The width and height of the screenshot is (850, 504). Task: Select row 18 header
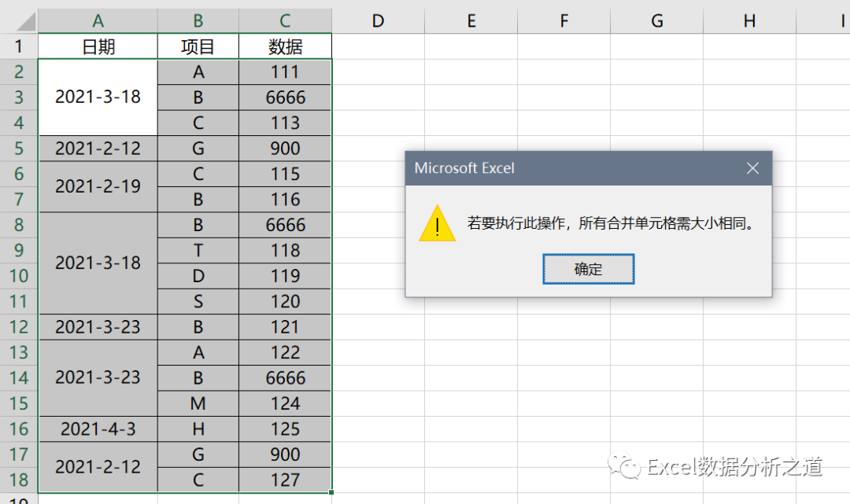click(x=18, y=480)
